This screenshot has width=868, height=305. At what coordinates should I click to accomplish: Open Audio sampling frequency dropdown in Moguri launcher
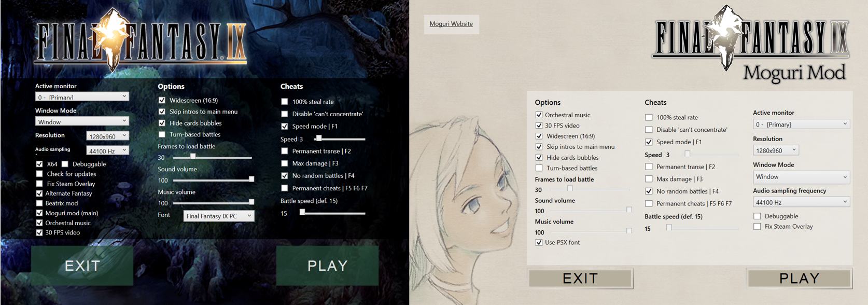pyautogui.click(x=801, y=202)
